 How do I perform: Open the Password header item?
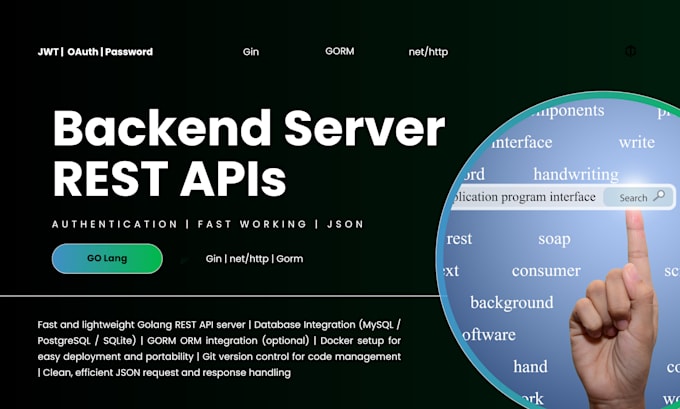pyautogui.click(x=129, y=52)
